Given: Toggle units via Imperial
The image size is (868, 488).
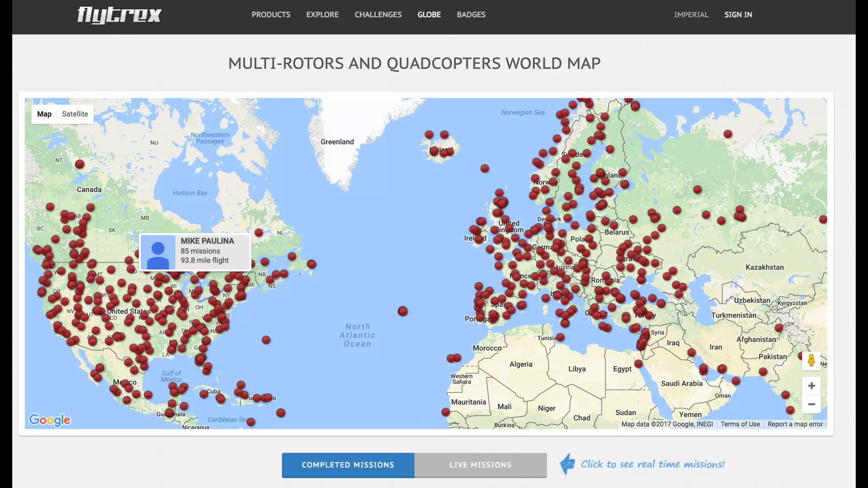Looking at the screenshot, I should (x=691, y=14).
